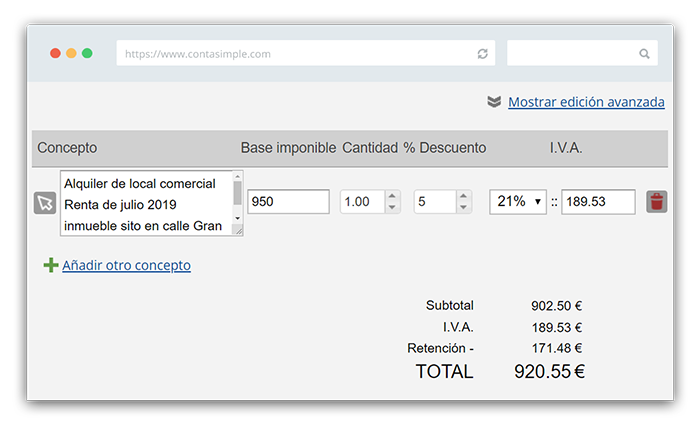Viewport: 700px width, 431px height.
Task: Click the I.V.A. column header
Action: [566, 148]
